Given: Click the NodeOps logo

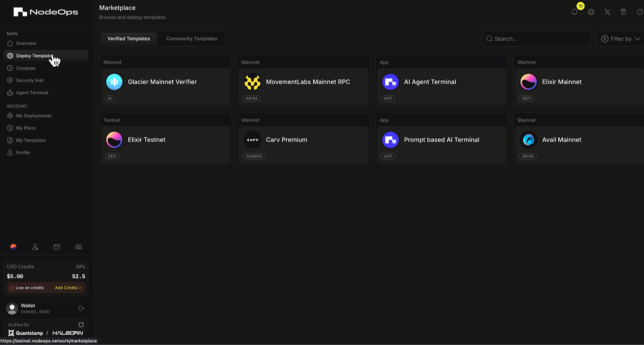Looking at the screenshot, I should click(46, 12).
